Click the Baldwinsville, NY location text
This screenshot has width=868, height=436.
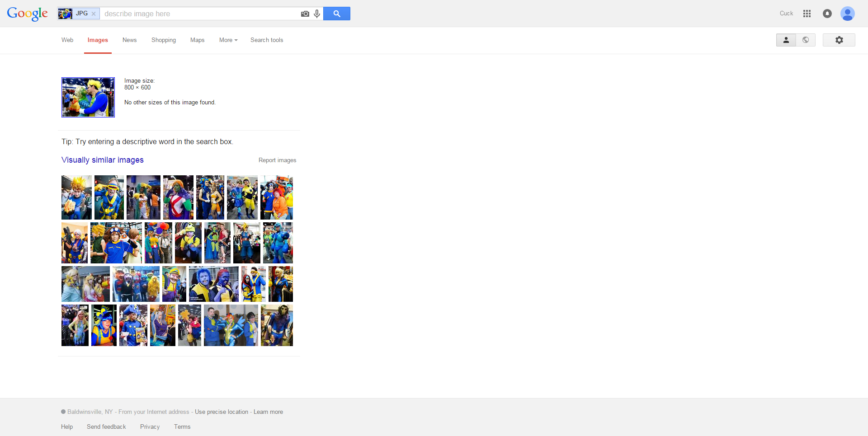[90, 412]
